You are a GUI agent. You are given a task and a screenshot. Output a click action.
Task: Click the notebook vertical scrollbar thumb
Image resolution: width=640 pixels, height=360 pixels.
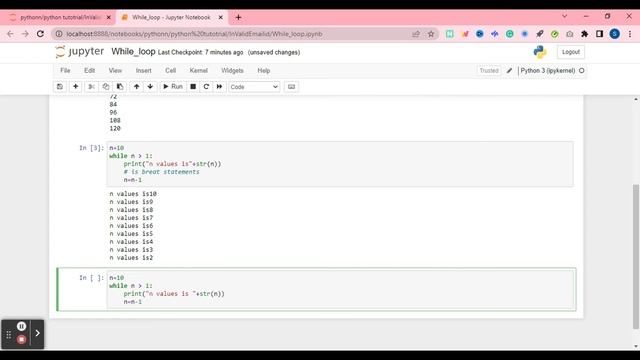(636, 256)
